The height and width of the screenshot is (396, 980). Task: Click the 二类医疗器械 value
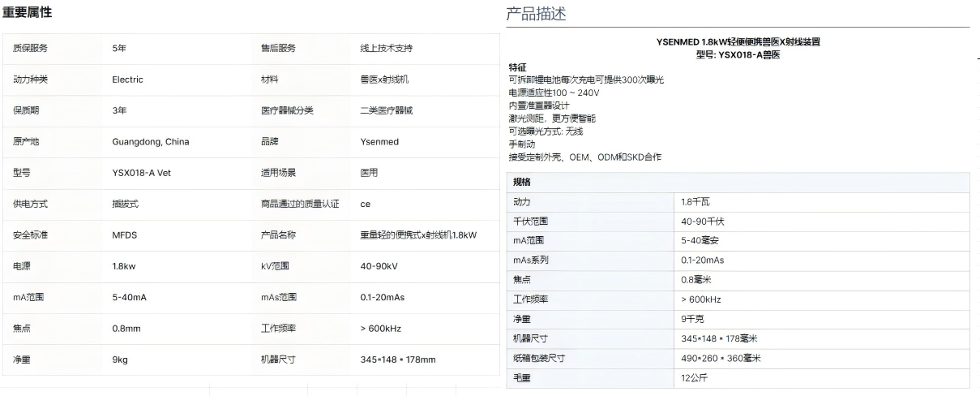tap(386, 110)
